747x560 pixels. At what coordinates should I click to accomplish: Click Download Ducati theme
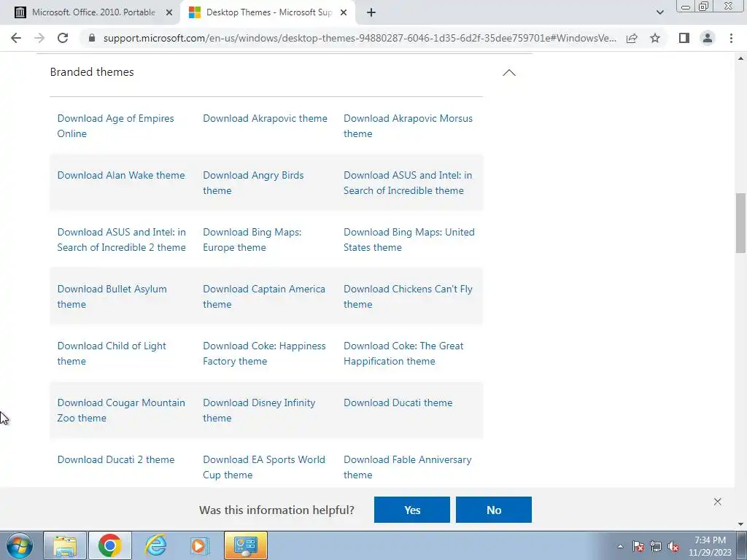pos(398,402)
